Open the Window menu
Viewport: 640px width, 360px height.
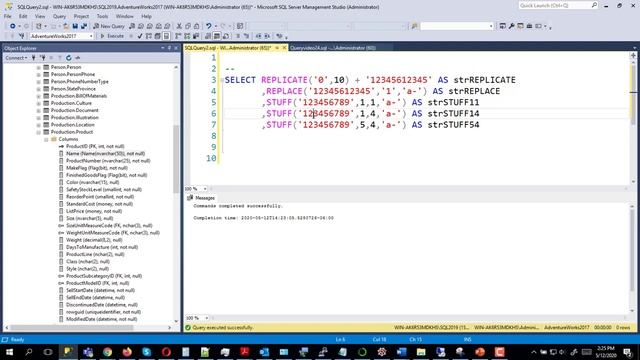tap(124, 16)
